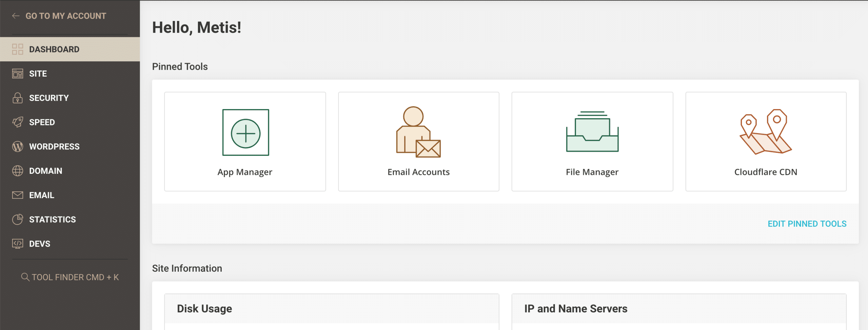The height and width of the screenshot is (330, 868).
Task: Click the back arrow beside Go To My Account
Action: [x=16, y=16]
